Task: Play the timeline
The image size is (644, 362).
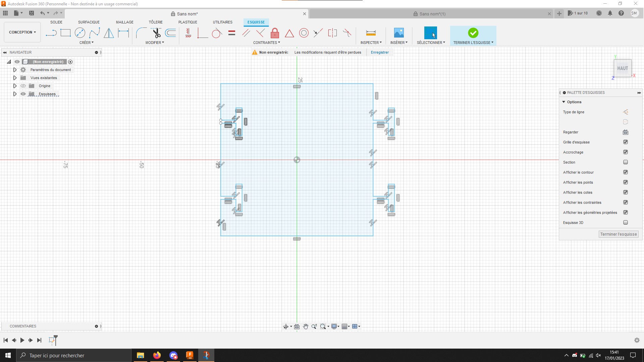Action: [x=22, y=340]
